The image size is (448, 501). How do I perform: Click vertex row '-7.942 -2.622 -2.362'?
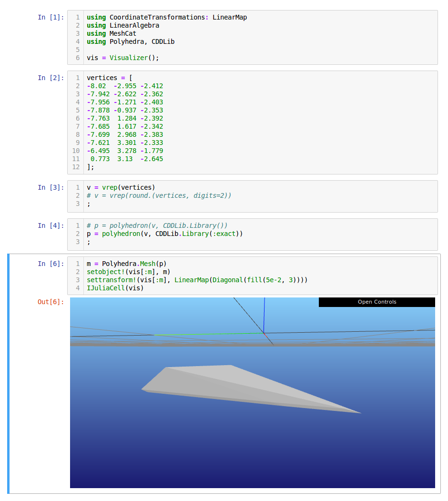click(x=125, y=94)
